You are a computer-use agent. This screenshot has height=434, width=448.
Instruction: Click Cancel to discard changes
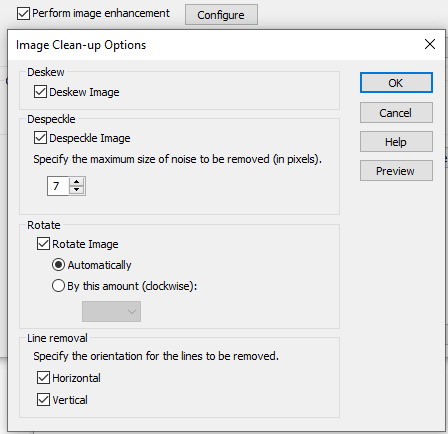[396, 113]
